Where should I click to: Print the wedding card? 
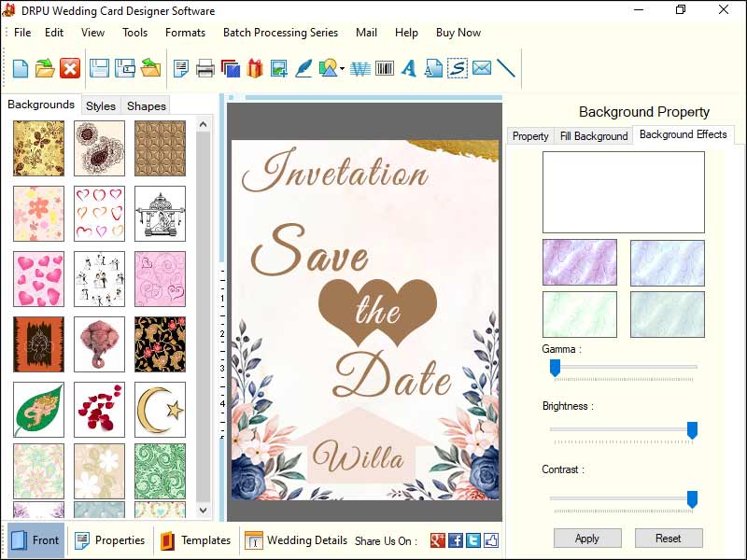(205, 68)
